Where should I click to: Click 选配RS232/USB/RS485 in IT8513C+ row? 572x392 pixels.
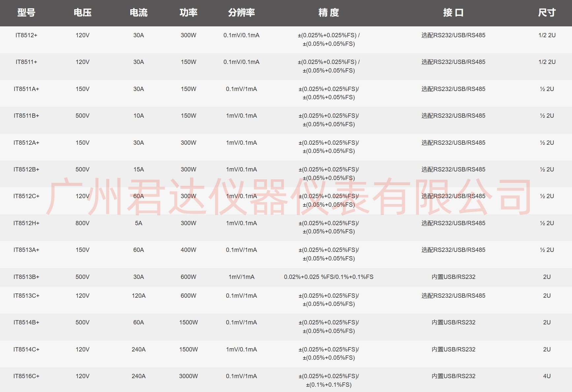[453, 296]
